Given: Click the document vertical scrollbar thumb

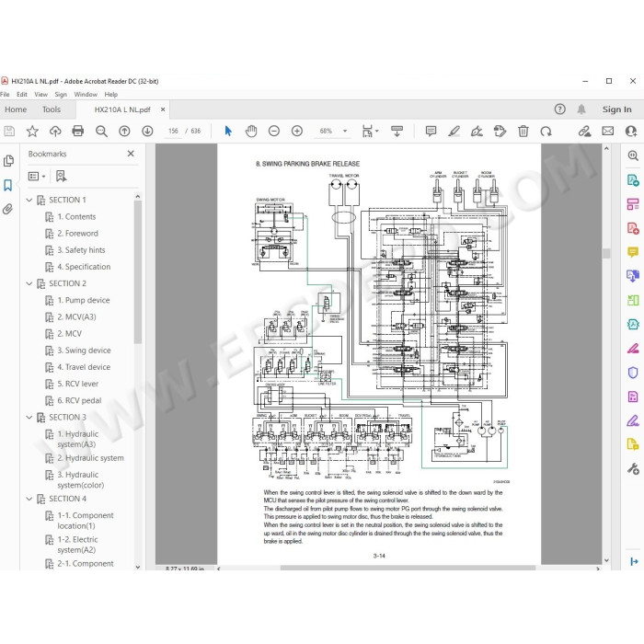Looking at the screenshot, I should 606,253.
